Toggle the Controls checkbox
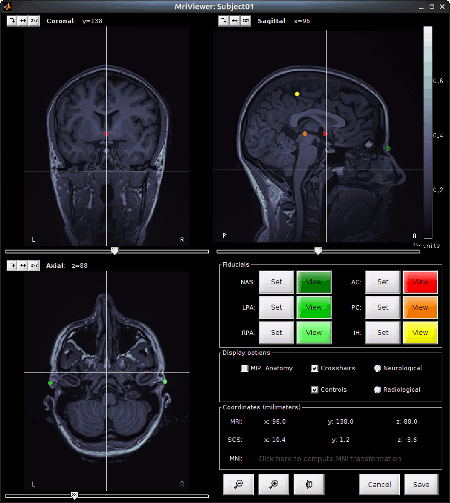 click(314, 390)
